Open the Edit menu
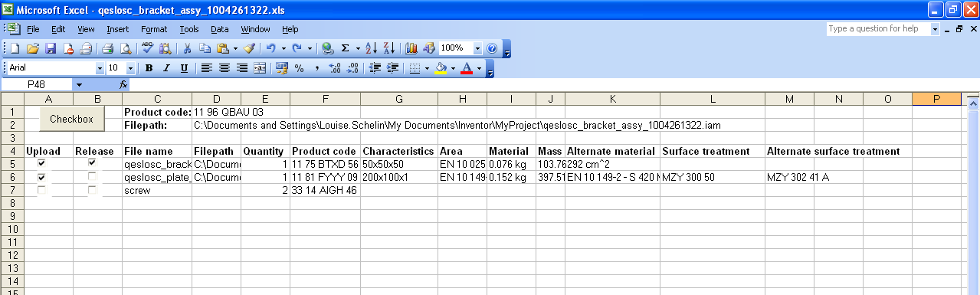The image size is (980, 295). 59,29
